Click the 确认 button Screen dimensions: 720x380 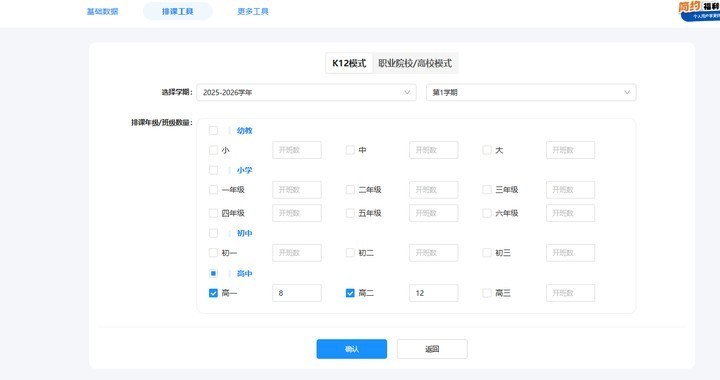click(352, 349)
